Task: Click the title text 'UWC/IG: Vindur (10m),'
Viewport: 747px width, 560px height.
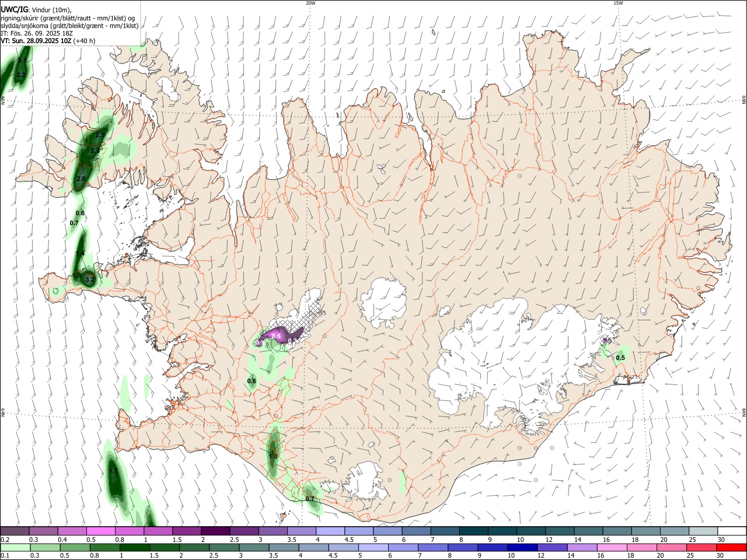Action: tap(36, 10)
